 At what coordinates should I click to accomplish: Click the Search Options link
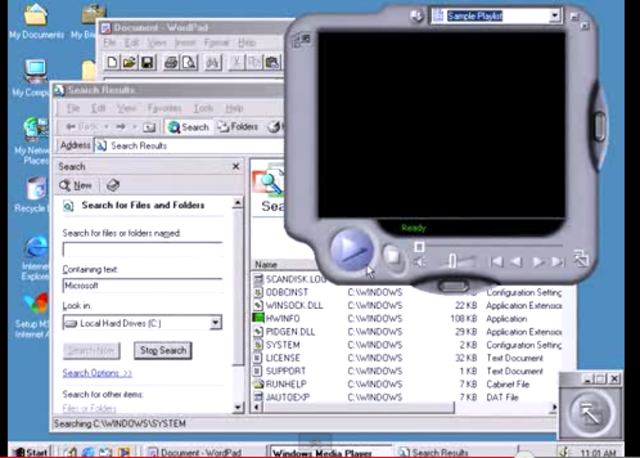[97, 373]
